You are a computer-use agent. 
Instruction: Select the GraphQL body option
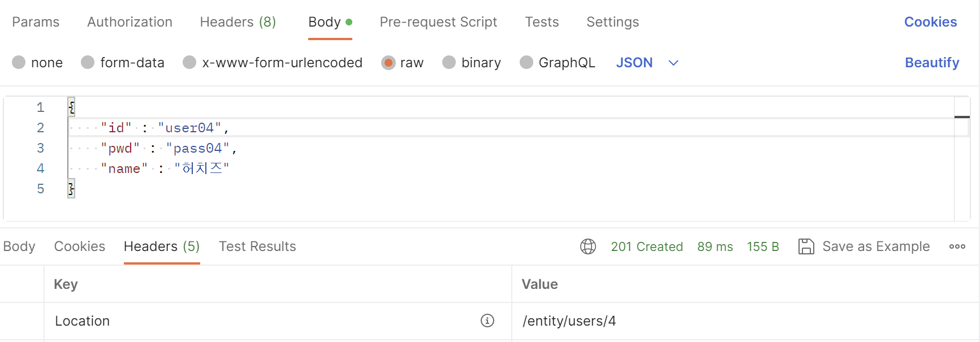557,62
